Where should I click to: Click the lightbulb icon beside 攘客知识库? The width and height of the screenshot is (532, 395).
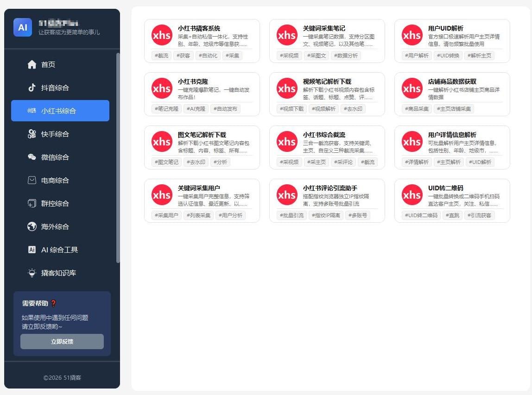32,273
